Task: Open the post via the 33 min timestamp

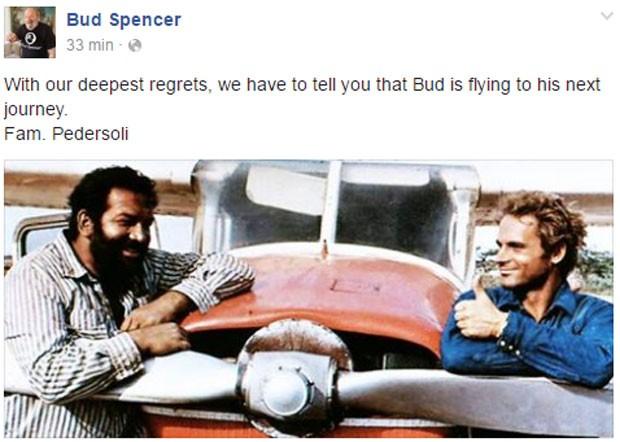Action: tap(90, 45)
